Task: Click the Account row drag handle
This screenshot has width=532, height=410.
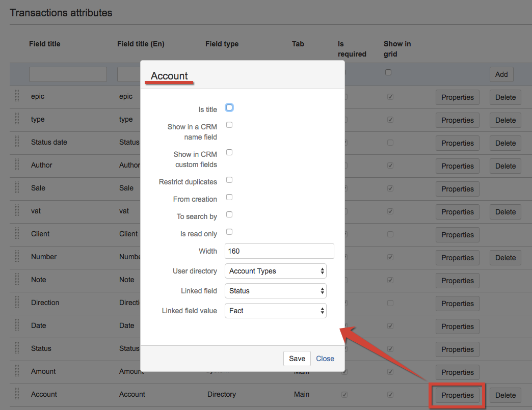Action: pos(17,394)
